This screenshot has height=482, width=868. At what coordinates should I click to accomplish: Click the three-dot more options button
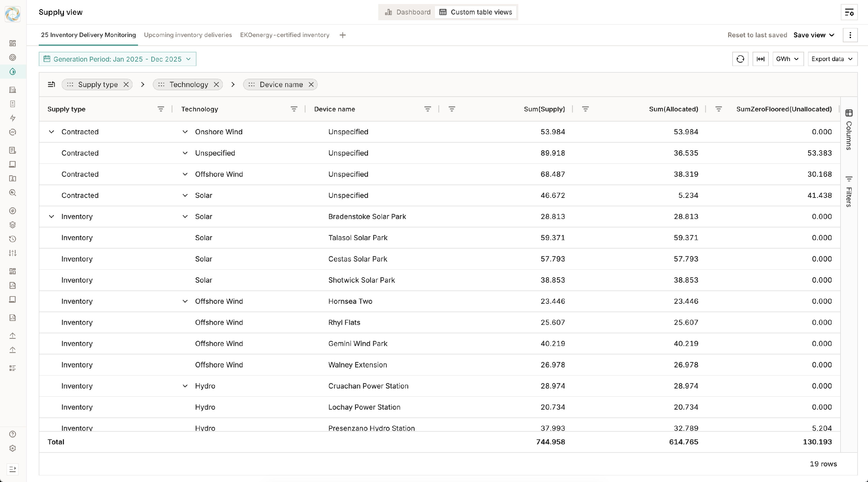click(850, 35)
